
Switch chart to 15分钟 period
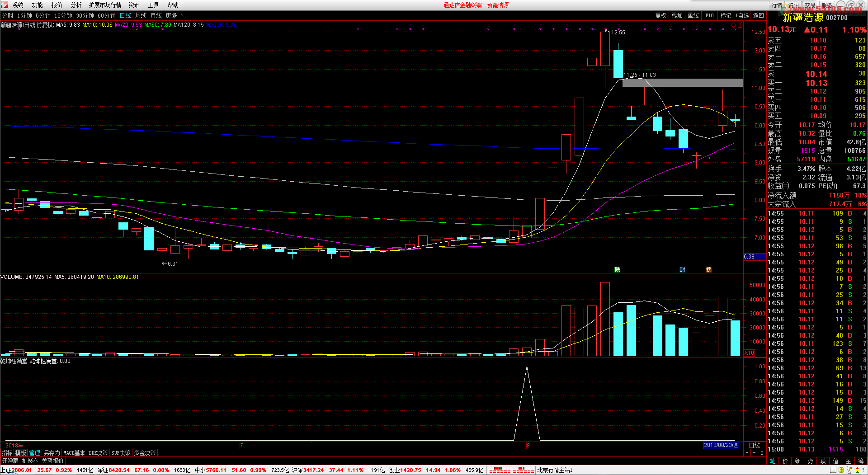(63, 15)
